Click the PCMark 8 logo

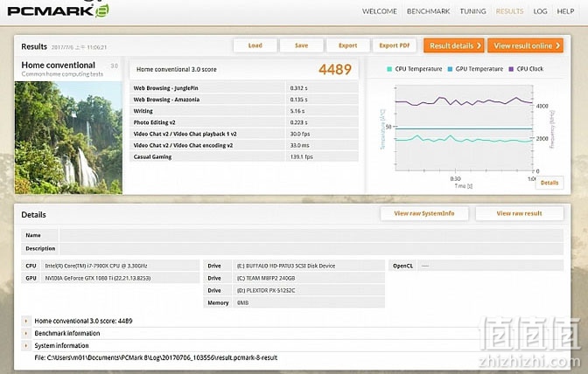click(x=58, y=10)
